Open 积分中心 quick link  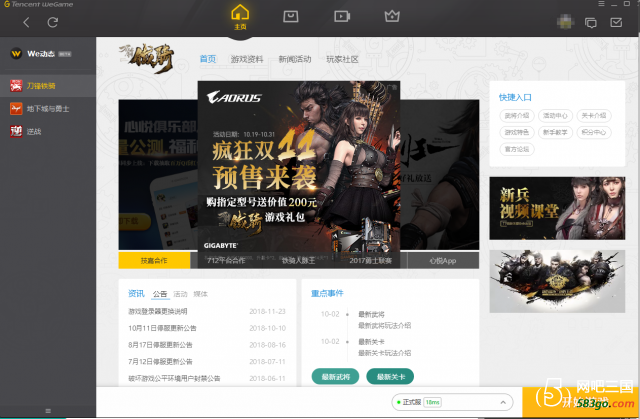click(x=594, y=132)
